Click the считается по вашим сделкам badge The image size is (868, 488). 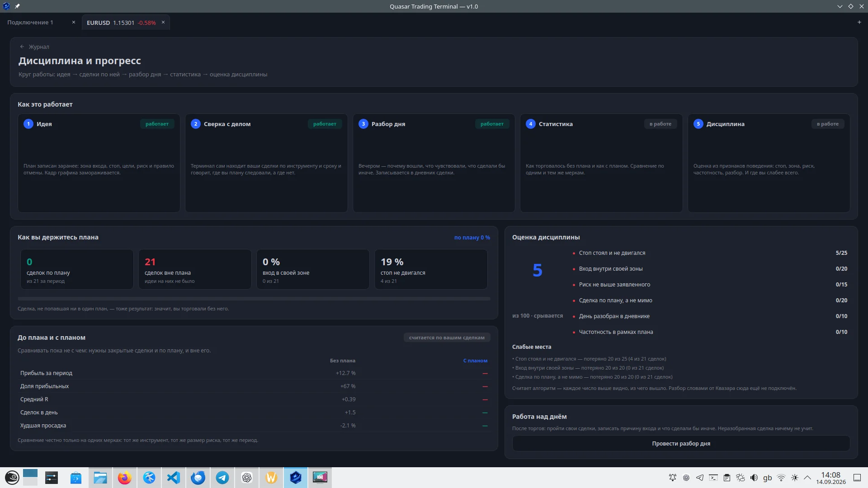tap(447, 338)
